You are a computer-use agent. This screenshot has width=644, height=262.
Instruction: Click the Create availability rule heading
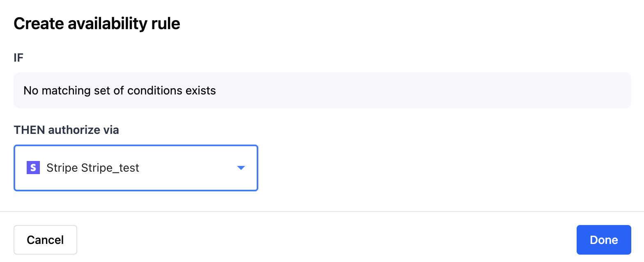click(97, 23)
